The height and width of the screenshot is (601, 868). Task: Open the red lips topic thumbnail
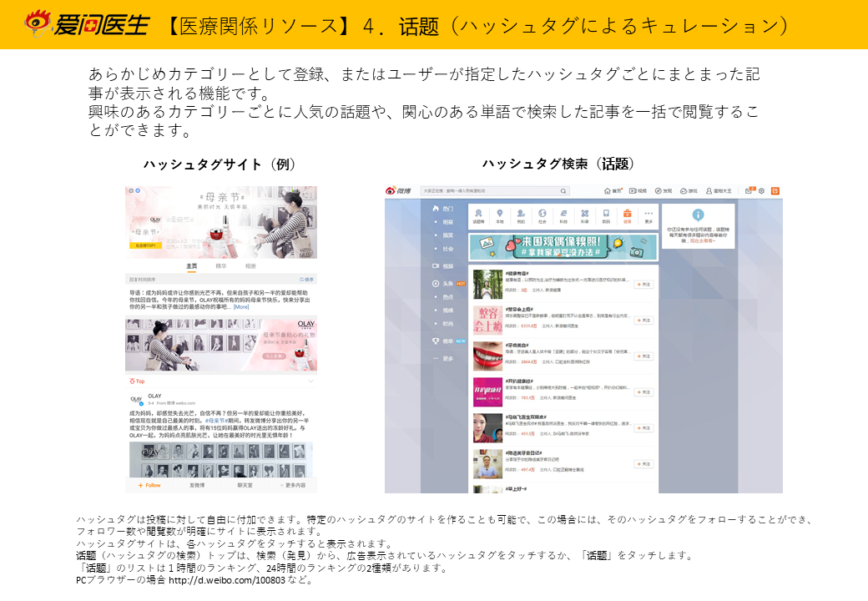(x=487, y=355)
